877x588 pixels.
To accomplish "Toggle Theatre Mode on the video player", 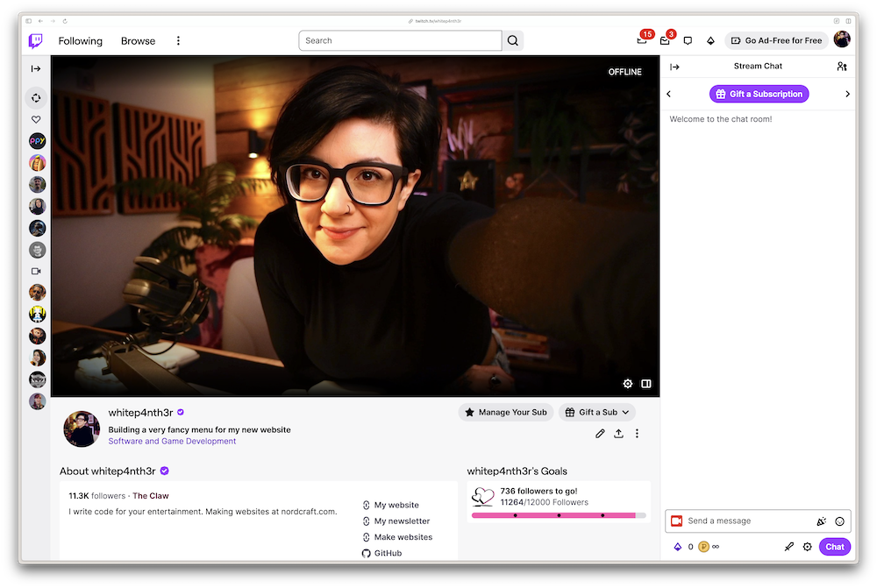I will 646,383.
